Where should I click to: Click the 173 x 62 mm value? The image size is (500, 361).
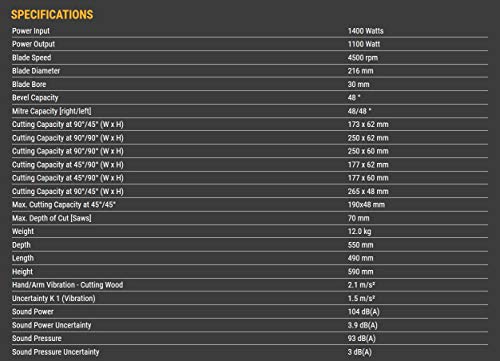click(x=368, y=124)
